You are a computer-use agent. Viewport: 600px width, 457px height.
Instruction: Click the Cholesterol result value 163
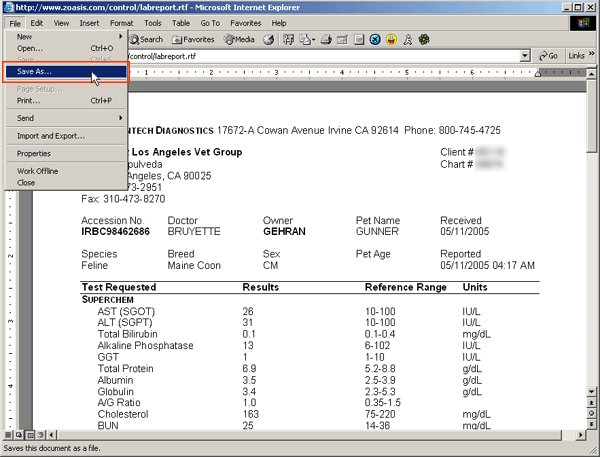point(251,414)
